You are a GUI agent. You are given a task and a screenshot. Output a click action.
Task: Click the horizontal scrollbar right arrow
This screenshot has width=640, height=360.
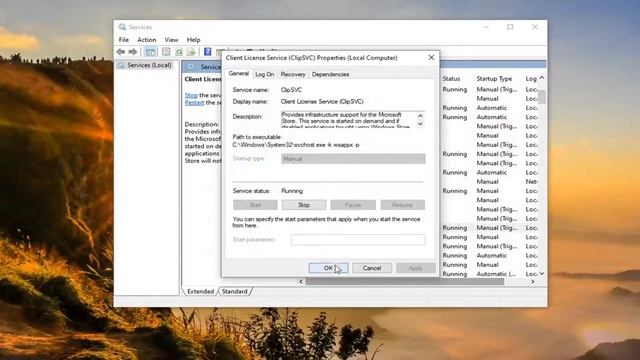(x=533, y=282)
